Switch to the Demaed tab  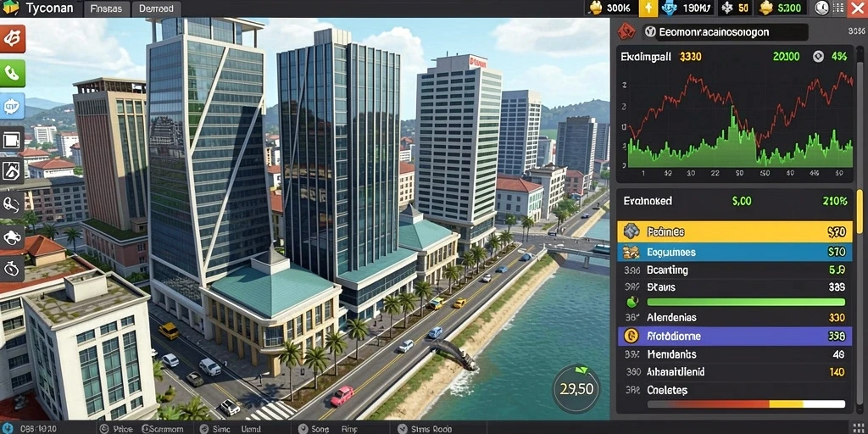point(156,8)
